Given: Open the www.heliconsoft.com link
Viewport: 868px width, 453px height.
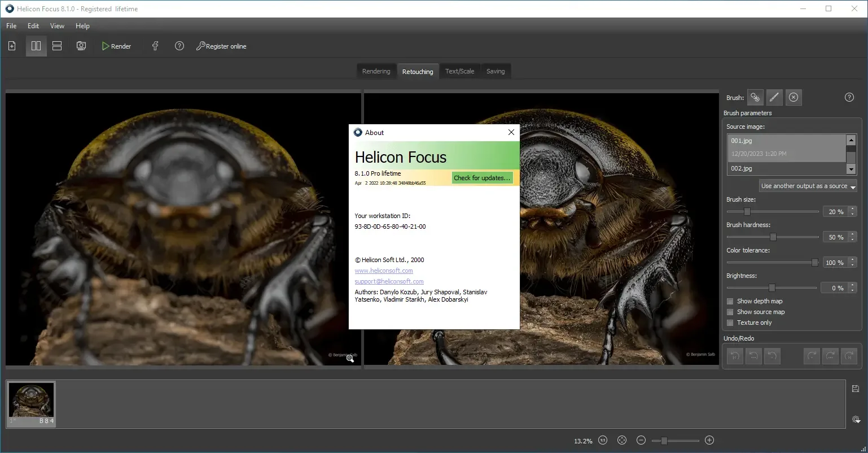Looking at the screenshot, I should pyautogui.click(x=384, y=271).
